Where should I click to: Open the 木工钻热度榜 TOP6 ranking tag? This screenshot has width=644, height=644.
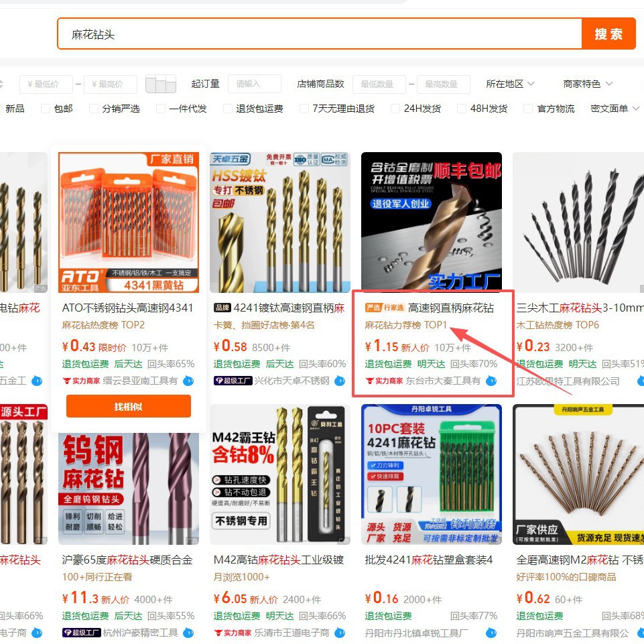coord(558,325)
